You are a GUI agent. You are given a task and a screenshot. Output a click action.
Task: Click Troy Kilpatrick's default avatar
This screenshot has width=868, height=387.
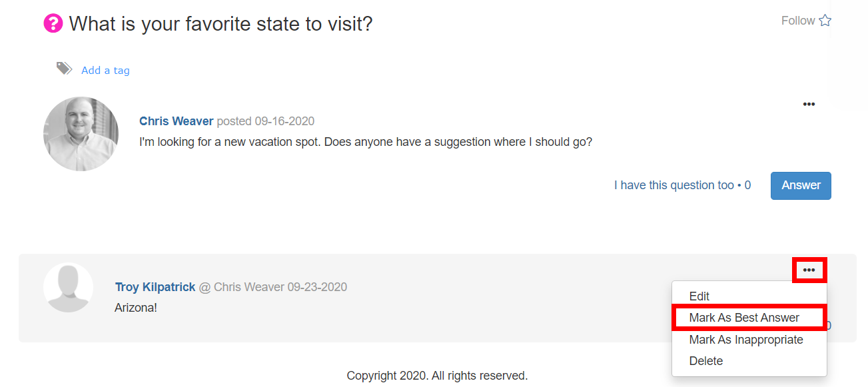click(x=68, y=288)
